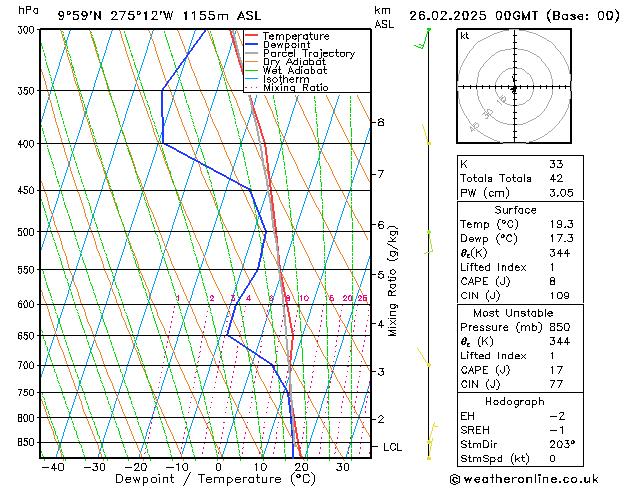Click the CAPE (J) row under Surface
The width and height of the screenshot is (629, 486).
[482, 282]
